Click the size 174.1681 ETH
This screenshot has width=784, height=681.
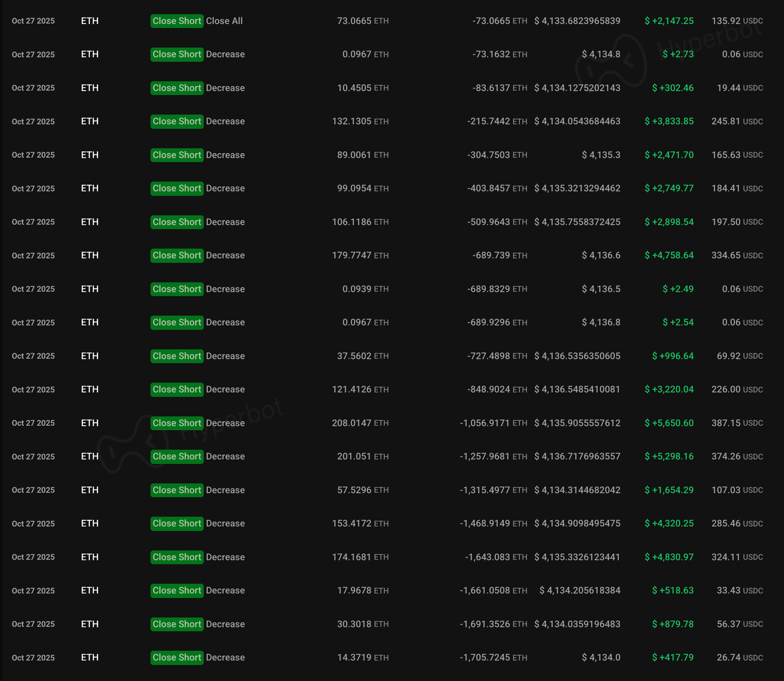pyautogui.click(x=361, y=558)
